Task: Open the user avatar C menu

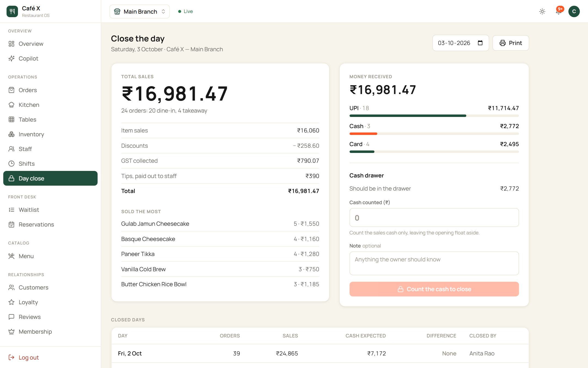Action: coord(574,11)
